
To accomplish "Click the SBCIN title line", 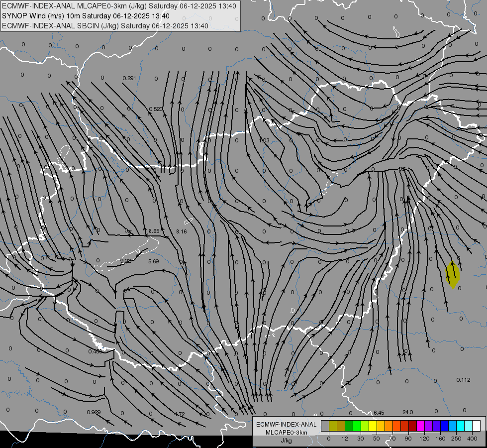I will point(105,26).
